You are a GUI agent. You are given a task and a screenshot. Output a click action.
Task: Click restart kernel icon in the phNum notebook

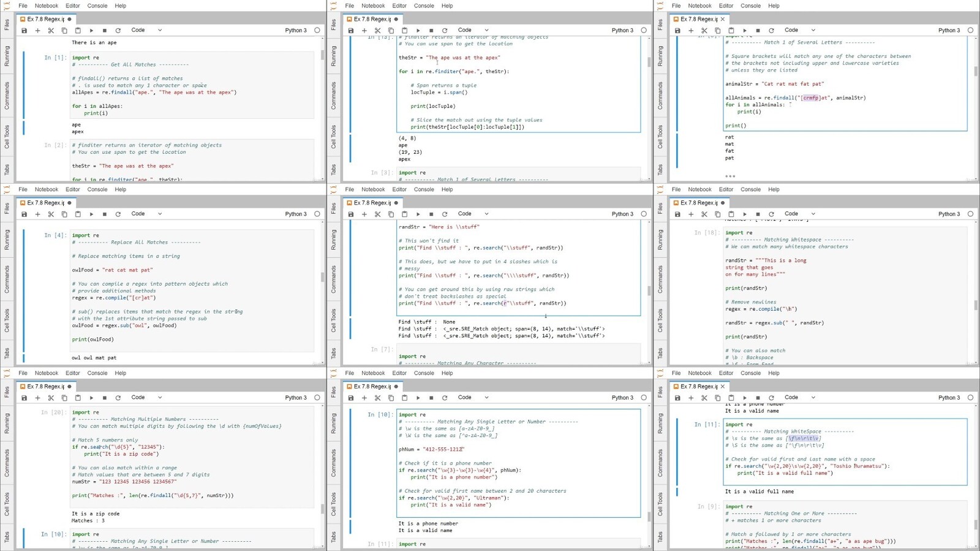click(445, 397)
